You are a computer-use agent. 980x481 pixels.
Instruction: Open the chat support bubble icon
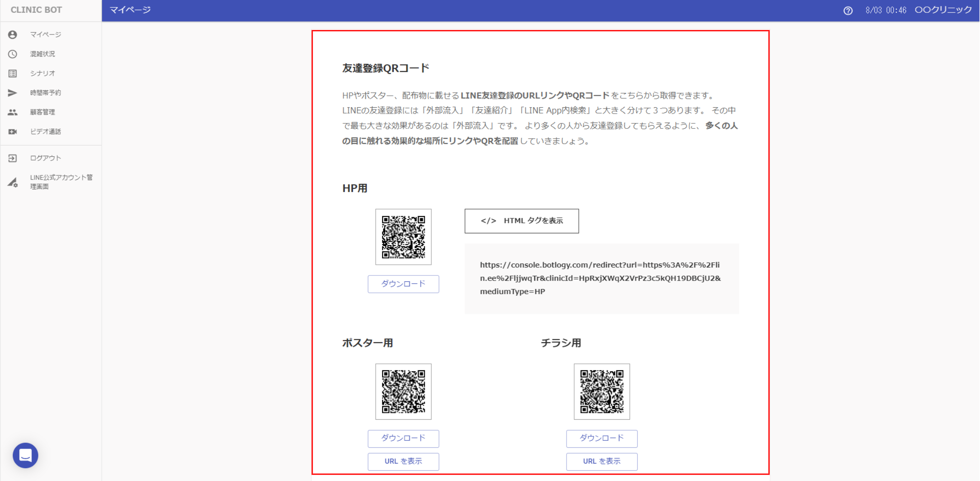pyautogui.click(x=26, y=455)
